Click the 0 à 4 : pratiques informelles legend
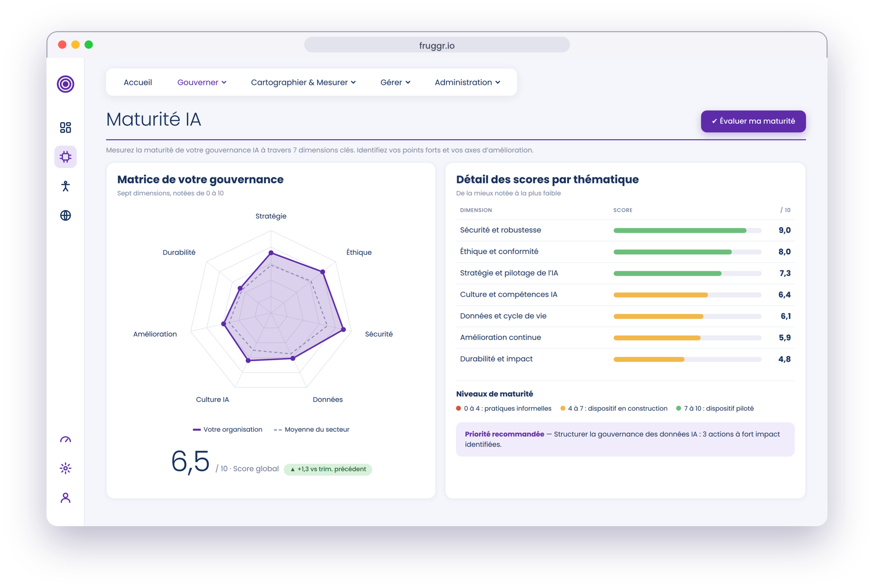 coord(504,408)
